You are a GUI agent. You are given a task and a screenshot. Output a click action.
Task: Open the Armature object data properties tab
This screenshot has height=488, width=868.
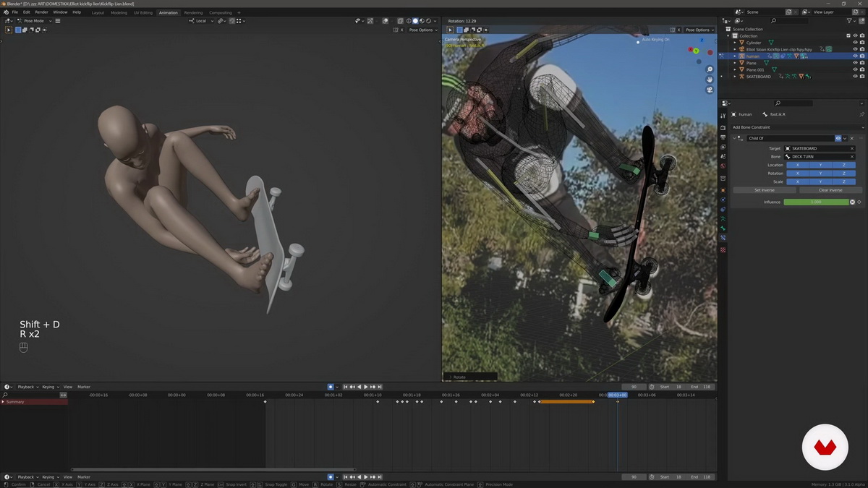723,218
